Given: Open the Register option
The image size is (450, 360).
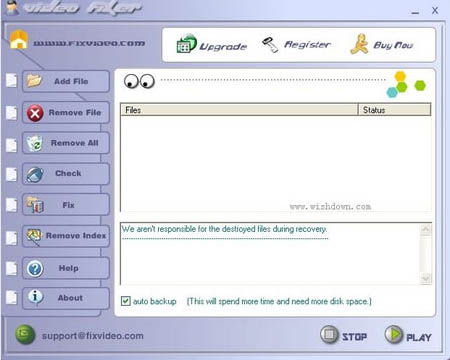Looking at the screenshot, I should (296, 45).
